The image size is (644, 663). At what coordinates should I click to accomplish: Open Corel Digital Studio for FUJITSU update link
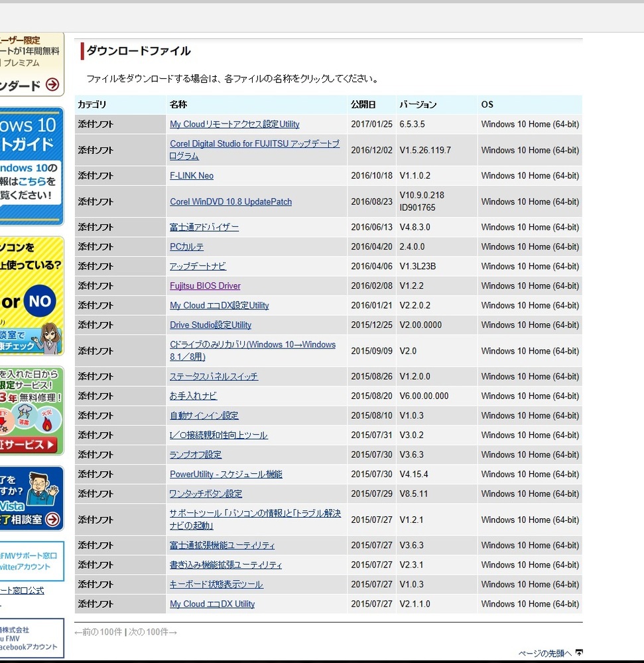pos(255,150)
